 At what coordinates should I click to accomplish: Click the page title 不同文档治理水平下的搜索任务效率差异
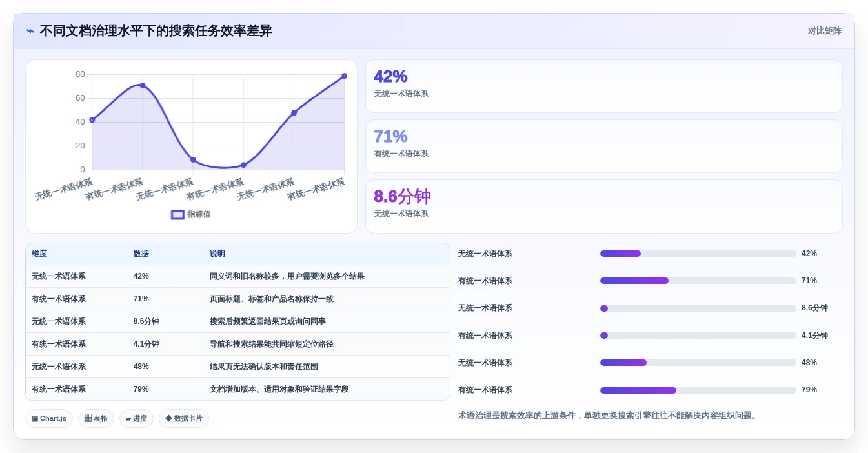pos(156,31)
